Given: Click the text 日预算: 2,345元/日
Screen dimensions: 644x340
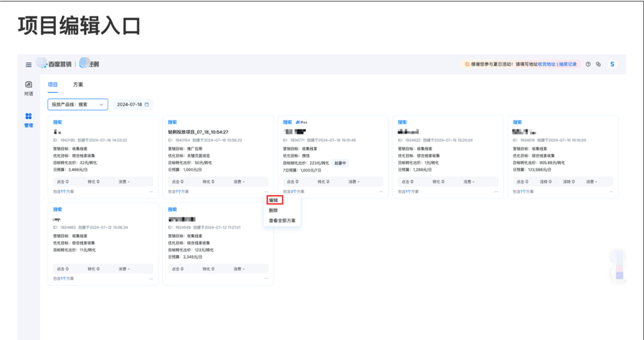Looking at the screenshot, I should [185, 257].
